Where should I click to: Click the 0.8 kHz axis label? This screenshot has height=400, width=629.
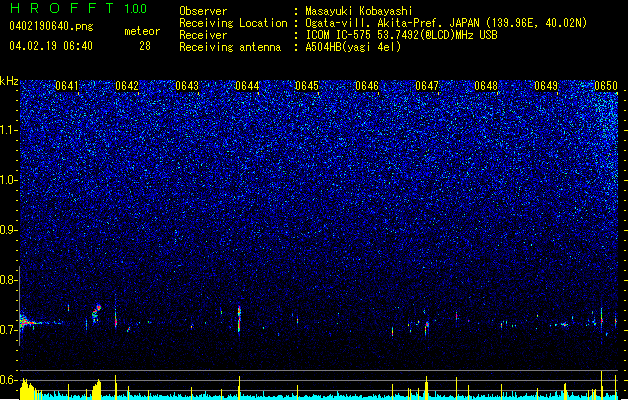point(7,280)
